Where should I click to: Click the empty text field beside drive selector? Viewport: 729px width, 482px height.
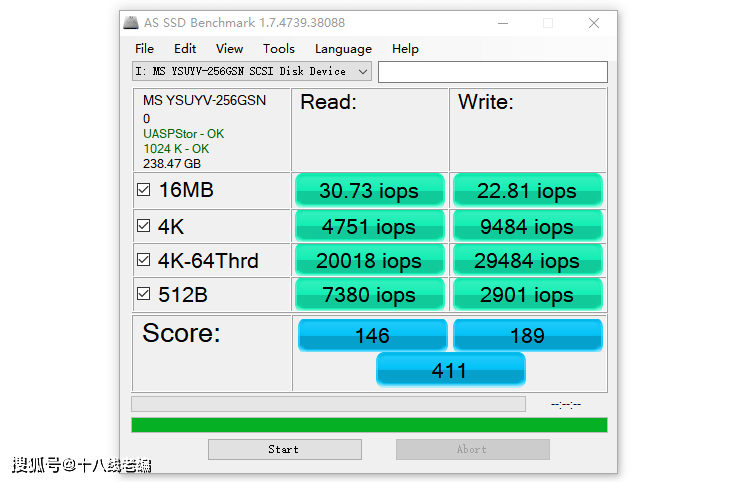click(492, 72)
